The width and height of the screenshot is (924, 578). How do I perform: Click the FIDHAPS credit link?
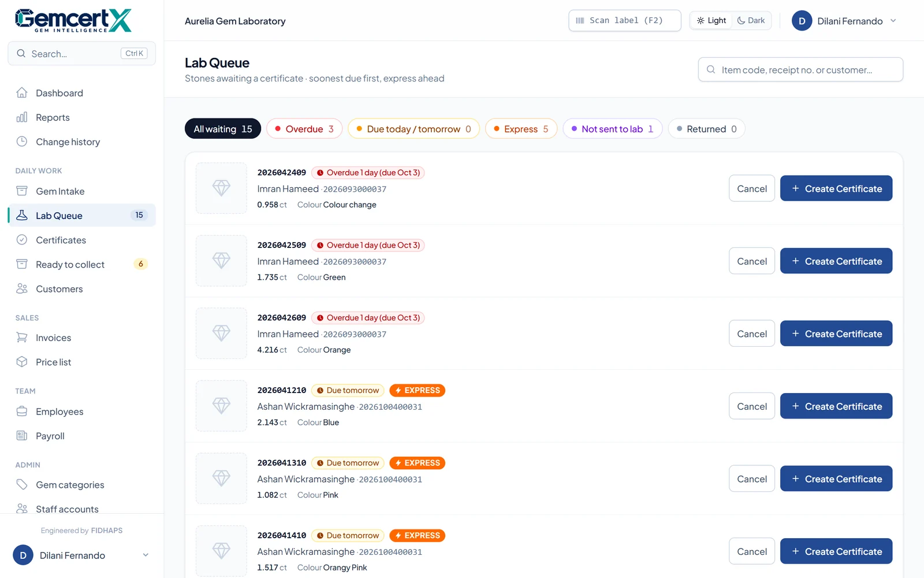(x=107, y=531)
